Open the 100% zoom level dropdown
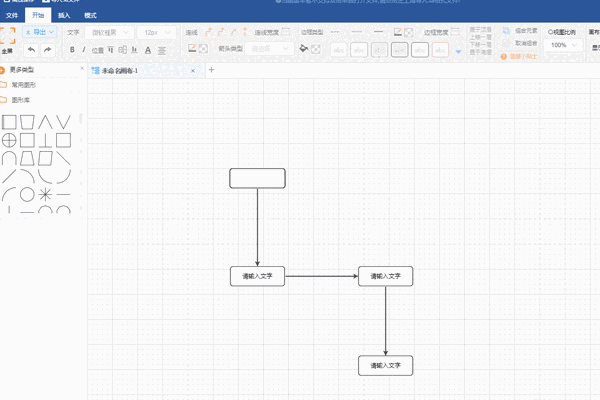Viewport: 600px width, 400px height. (560, 45)
